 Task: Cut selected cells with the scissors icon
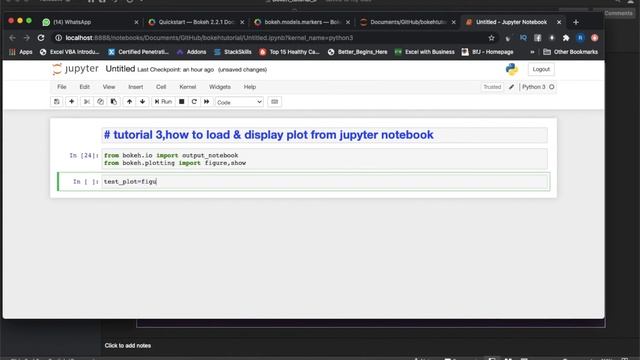(87, 102)
